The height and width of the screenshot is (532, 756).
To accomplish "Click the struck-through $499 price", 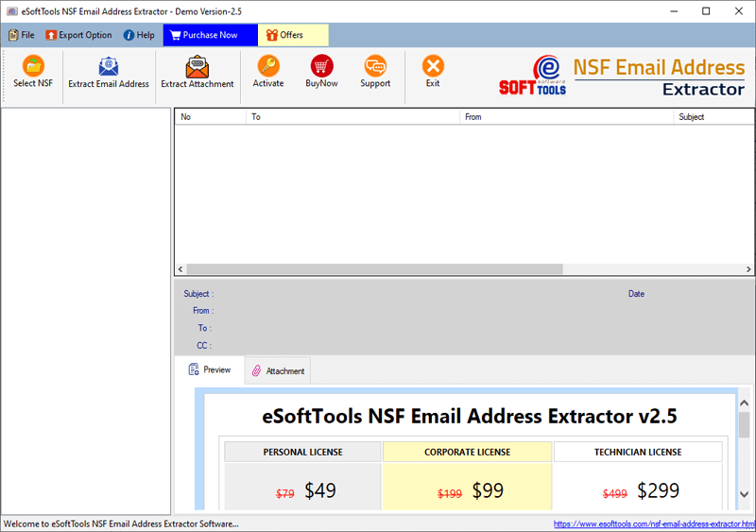I will click(615, 493).
